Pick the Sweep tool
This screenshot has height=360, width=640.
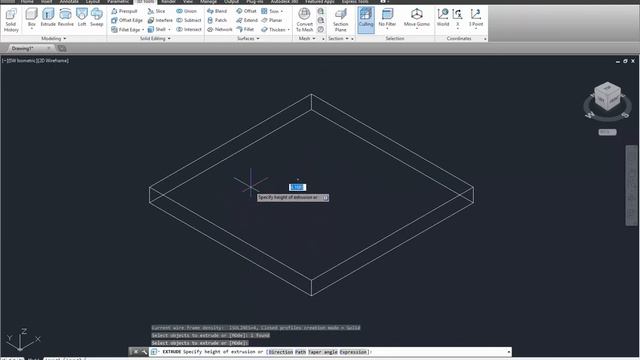click(97, 17)
